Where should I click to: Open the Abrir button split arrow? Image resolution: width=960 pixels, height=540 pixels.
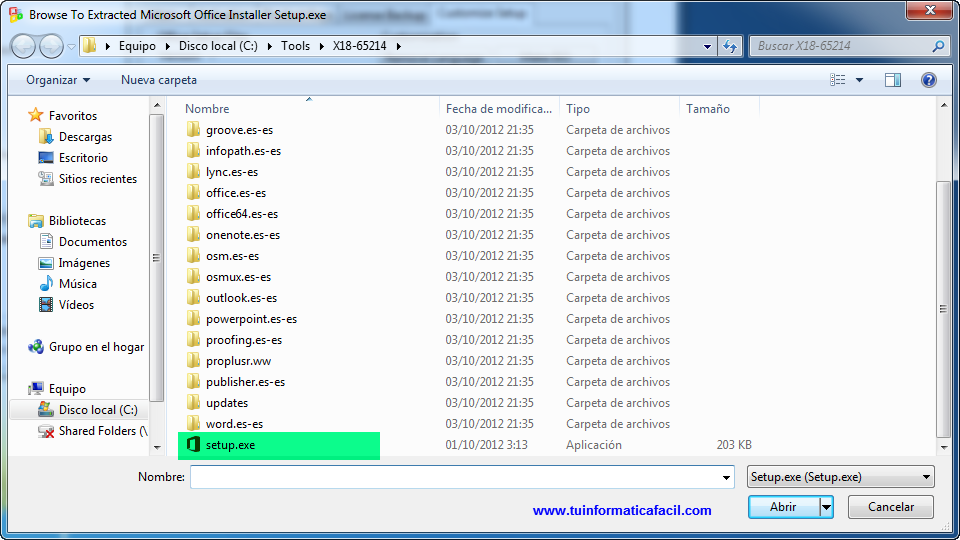tap(827, 507)
